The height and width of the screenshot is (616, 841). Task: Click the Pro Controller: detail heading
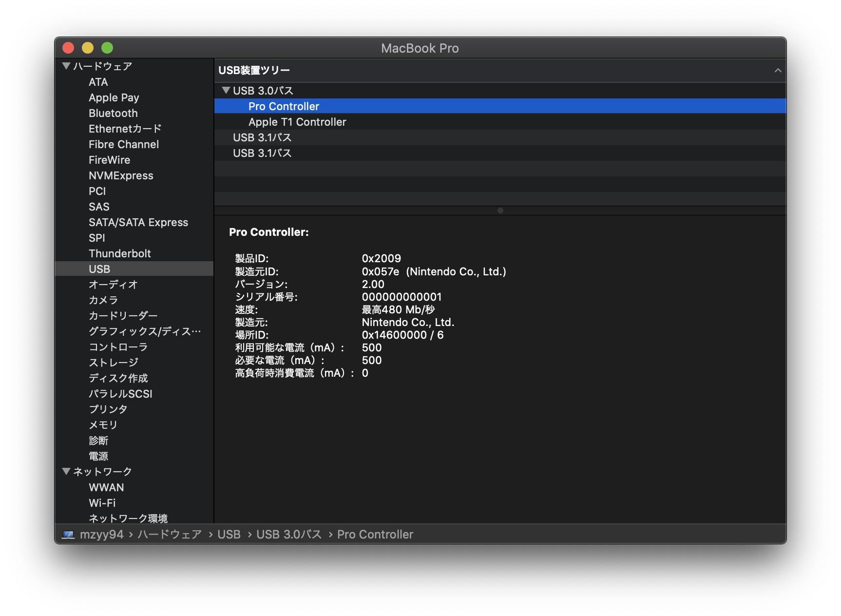[x=269, y=232]
